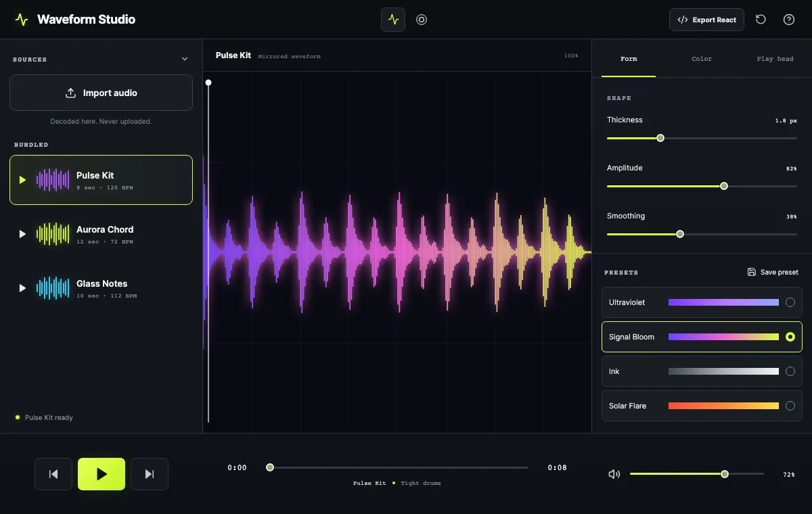Click the volume slider handle
The image size is (812, 514).
(725, 474)
